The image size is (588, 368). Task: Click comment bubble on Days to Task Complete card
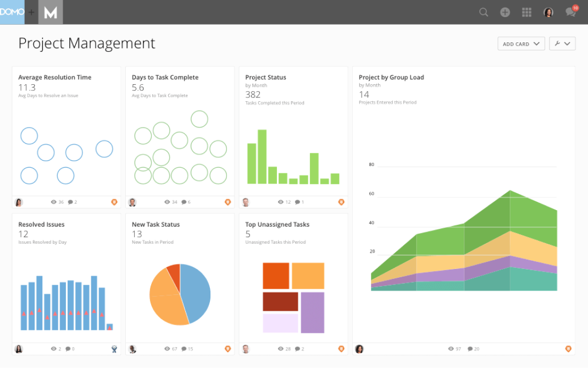tap(184, 202)
